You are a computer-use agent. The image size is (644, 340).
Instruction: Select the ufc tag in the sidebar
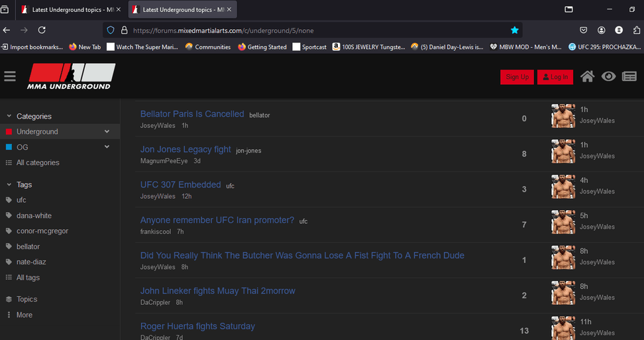point(21,200)
